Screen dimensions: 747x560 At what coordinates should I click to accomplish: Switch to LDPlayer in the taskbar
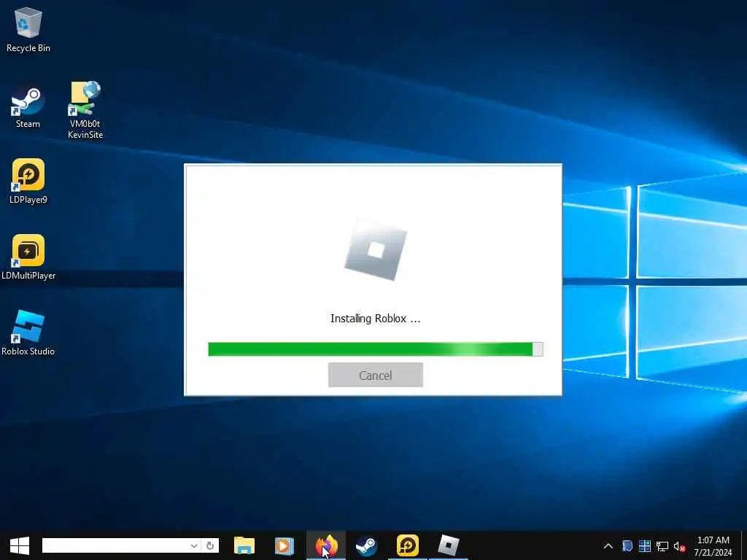[x=407, y=545]
